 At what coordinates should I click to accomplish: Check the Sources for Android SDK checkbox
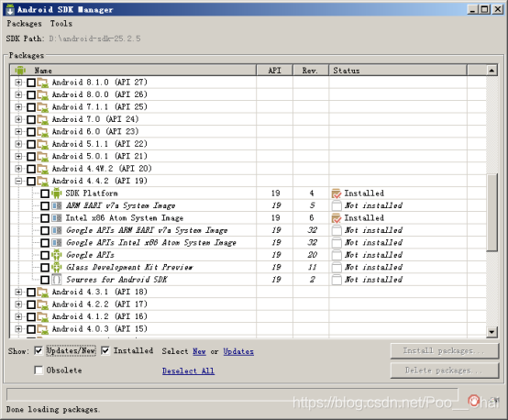point(45,280)
